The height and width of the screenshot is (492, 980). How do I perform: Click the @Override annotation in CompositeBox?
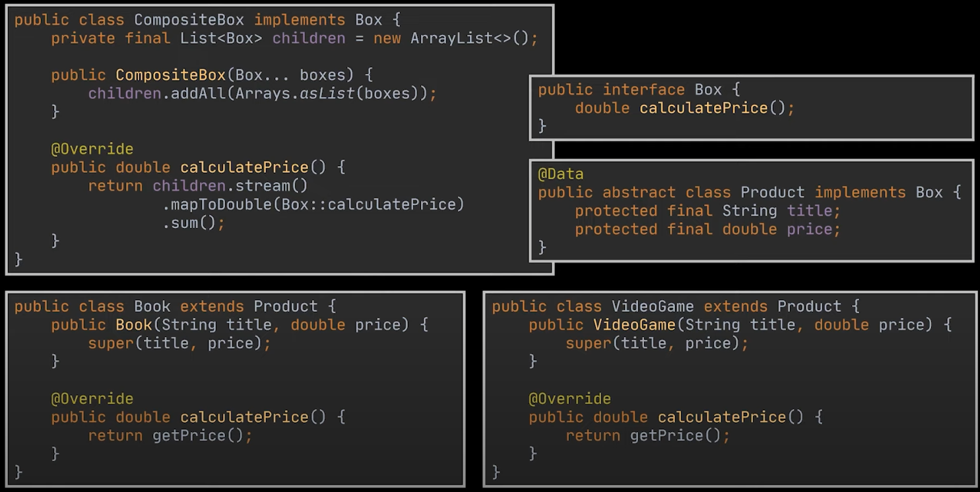click(x=92, y=149)
